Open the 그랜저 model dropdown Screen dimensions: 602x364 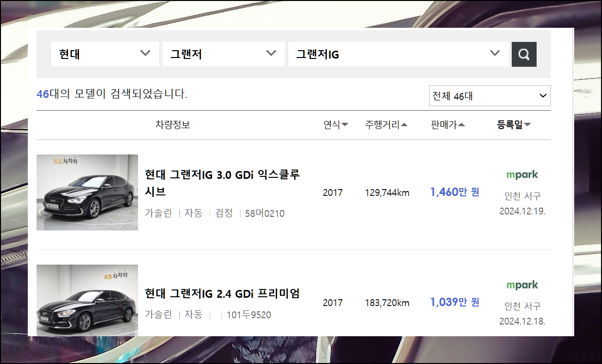click(223, 54)
